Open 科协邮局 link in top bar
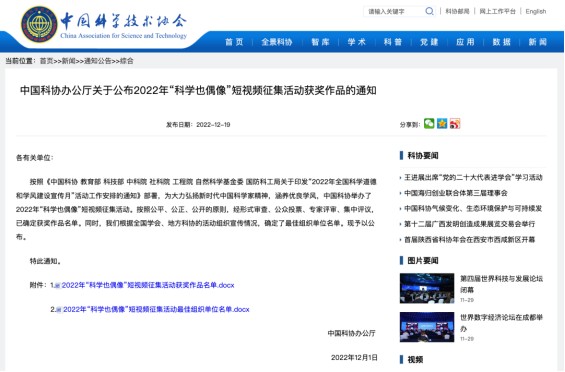 (x=457, y=12)
